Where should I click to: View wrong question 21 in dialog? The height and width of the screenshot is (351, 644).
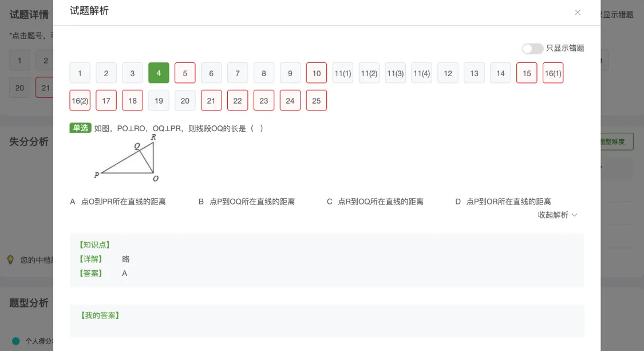coord(211,100)
